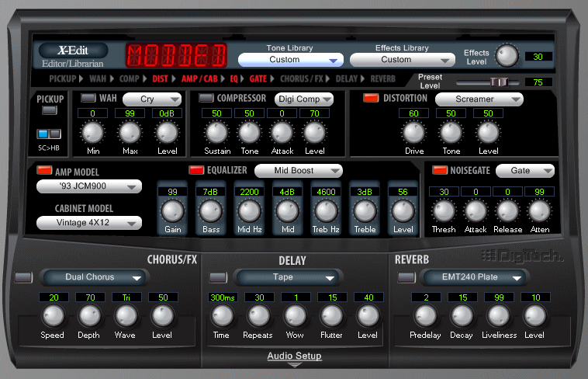
Task: Click the Delay Repeats knob
Action: pyautogui.click(x=259, y=316)
